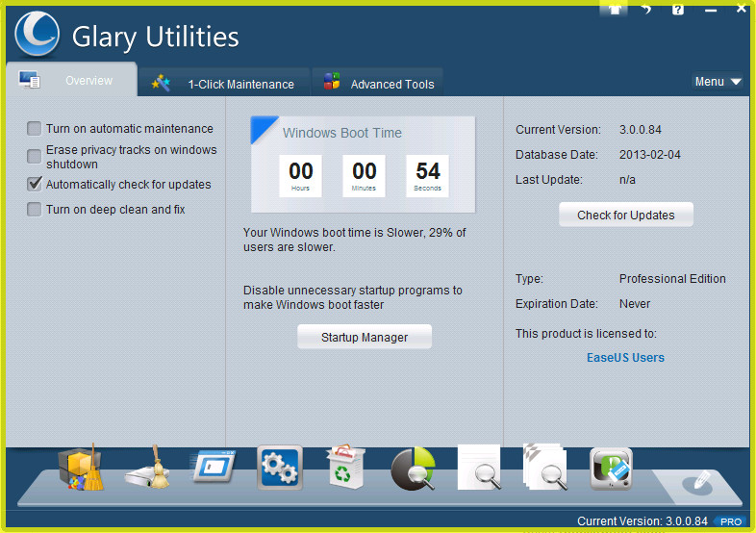Launch the file shredder eraser dock icon
Screen dimensions: 756x533
611,469
